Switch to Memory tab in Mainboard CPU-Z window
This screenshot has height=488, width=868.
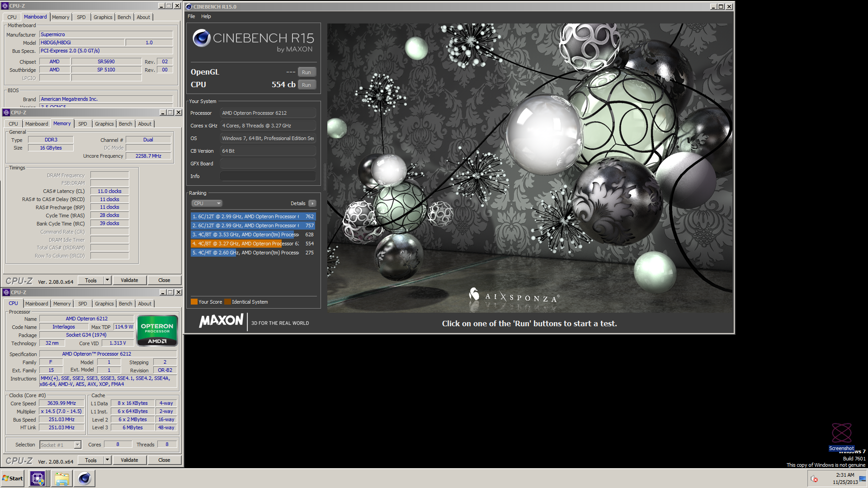point(61,17)
